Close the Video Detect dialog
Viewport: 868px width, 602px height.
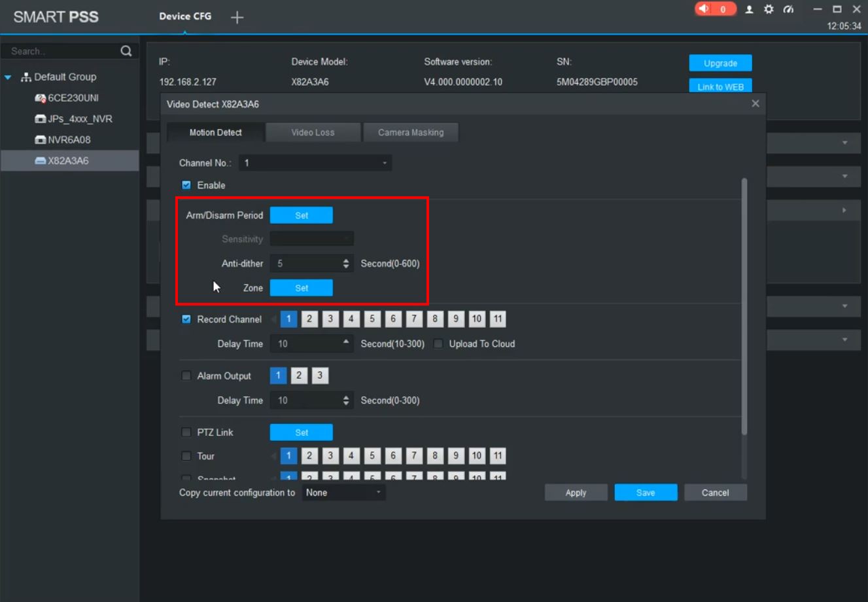[755, 103]
